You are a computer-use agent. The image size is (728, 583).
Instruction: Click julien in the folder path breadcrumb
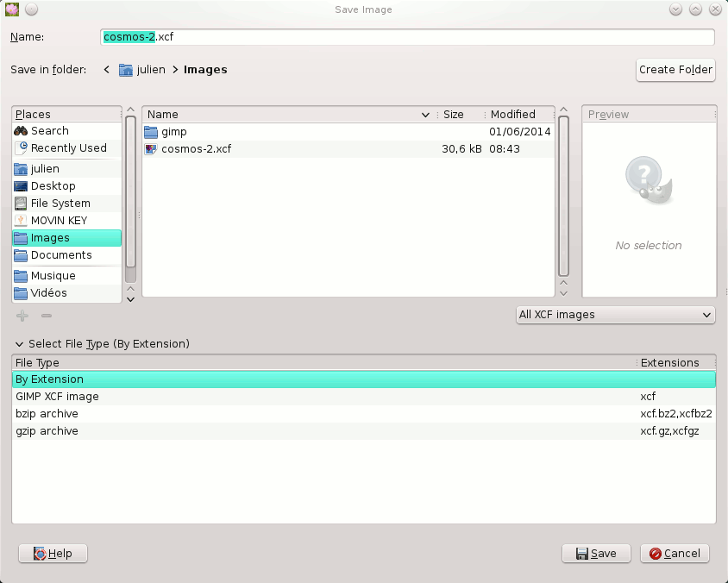[x=147, y=69]
